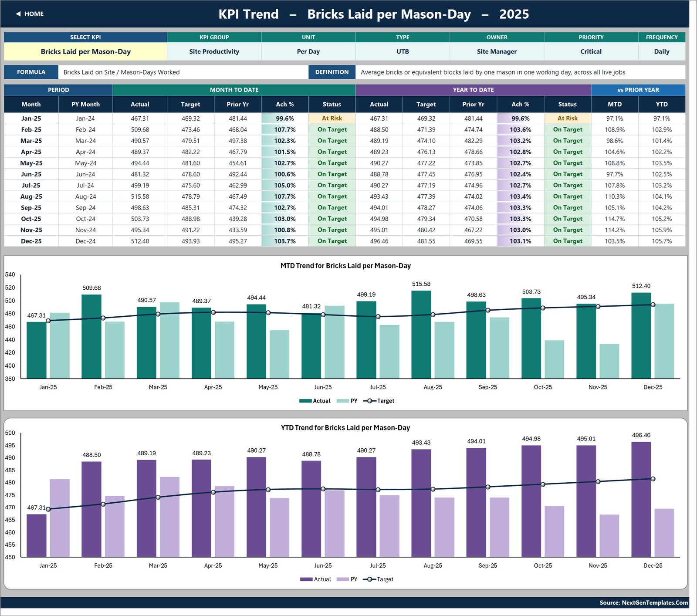The image size is (697, 616).
Task: Click the At Risk YTD status for Jan-25
Action: coord(567,118)
